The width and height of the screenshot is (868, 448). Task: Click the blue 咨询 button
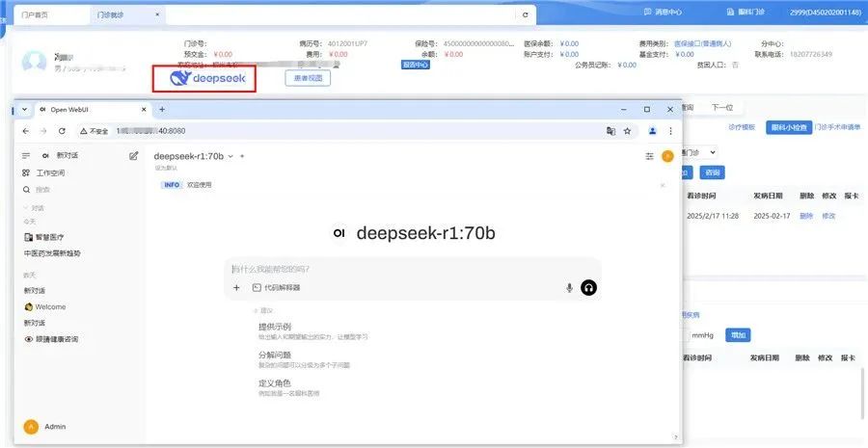712,172
